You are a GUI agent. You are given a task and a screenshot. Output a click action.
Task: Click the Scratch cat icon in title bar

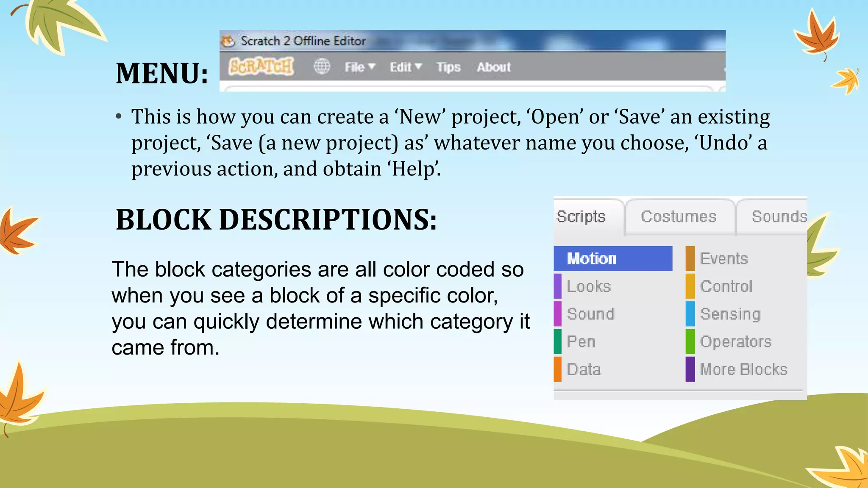pos(228,41)
